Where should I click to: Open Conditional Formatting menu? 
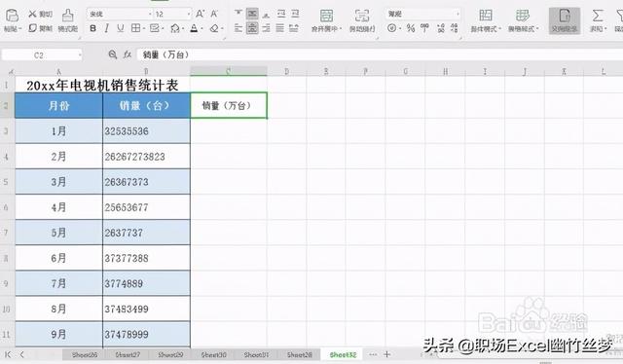pos(486,20)
